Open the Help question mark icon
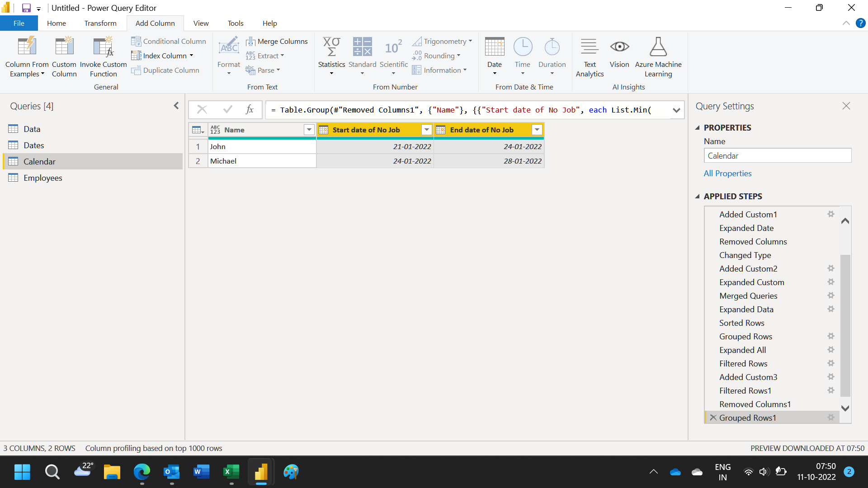The width and height of the screenshot is (868, 488). coord(860,23)
